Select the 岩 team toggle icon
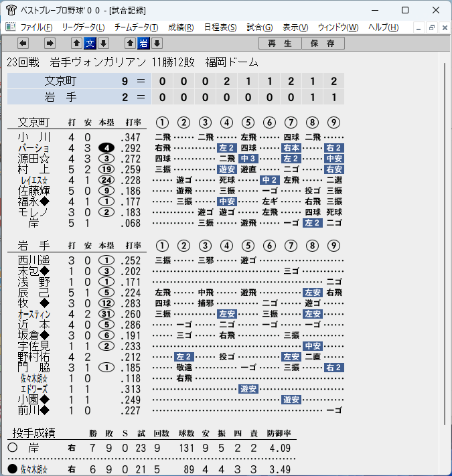 (143, 43)
